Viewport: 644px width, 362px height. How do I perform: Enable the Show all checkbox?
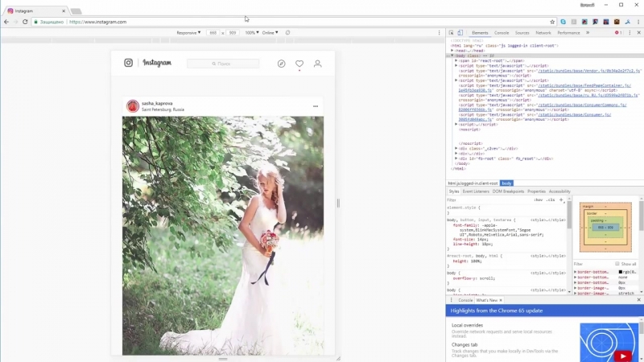click(617, 264)
